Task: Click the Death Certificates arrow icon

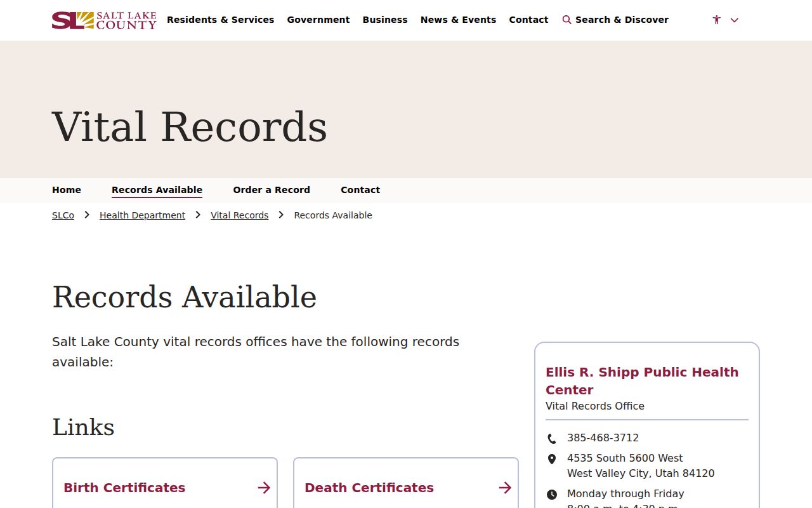Action: tap(505, 488)
